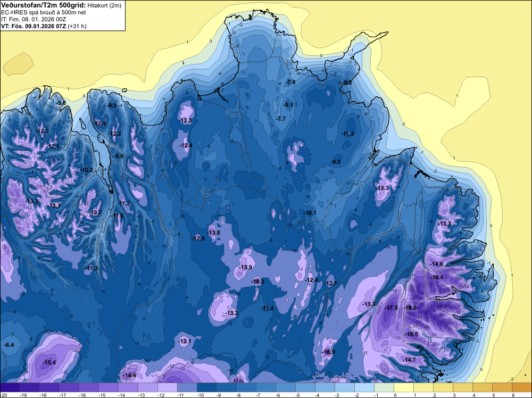Click the -12.9 temperature value on map

pos(198,238)
